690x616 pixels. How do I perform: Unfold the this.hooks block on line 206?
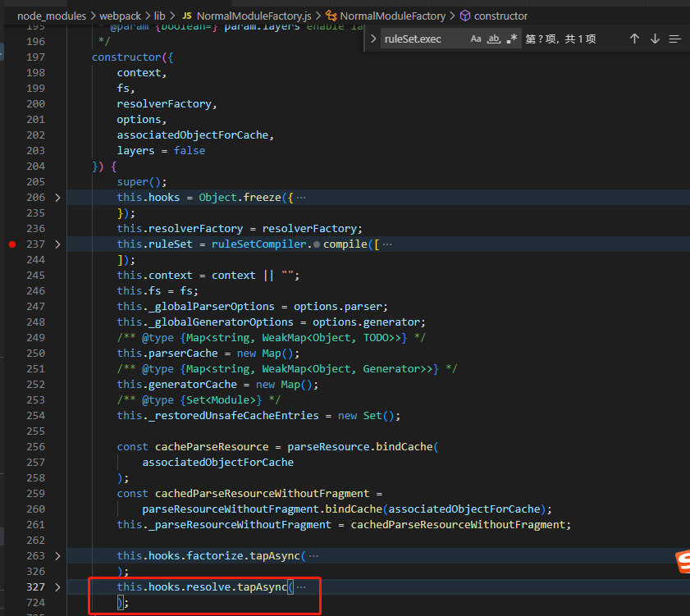coord(57,198)
